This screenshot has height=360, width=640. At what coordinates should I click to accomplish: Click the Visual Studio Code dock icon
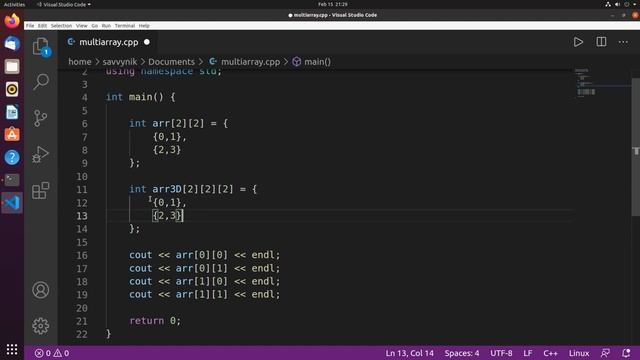(x=12, y=202)
